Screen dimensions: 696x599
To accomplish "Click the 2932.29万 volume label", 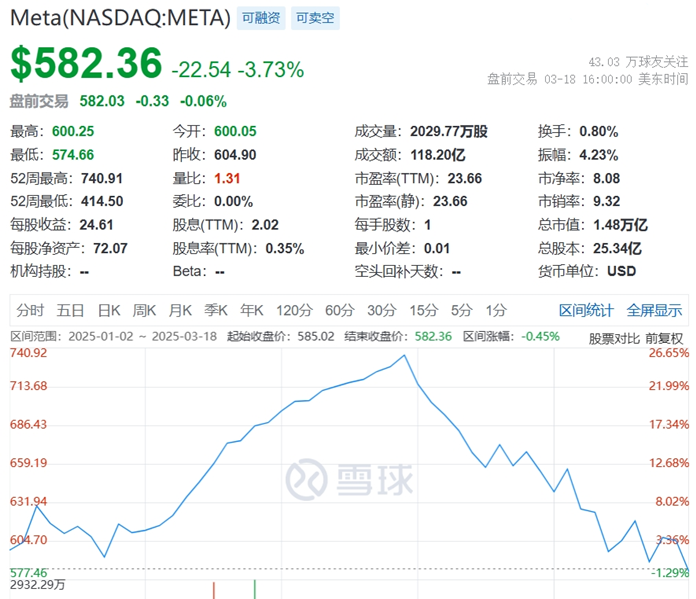I will point(37,585).
